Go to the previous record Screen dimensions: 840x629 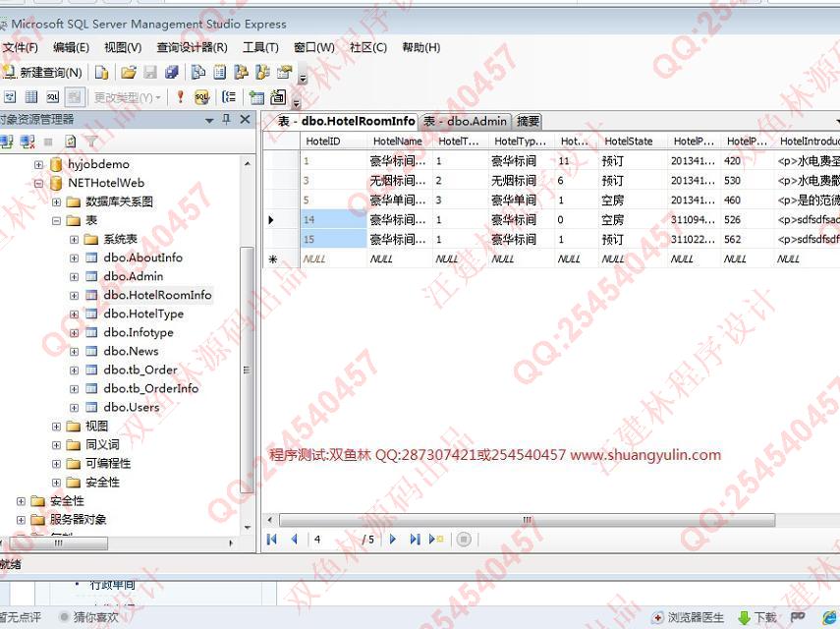click(x=294, y=539)
